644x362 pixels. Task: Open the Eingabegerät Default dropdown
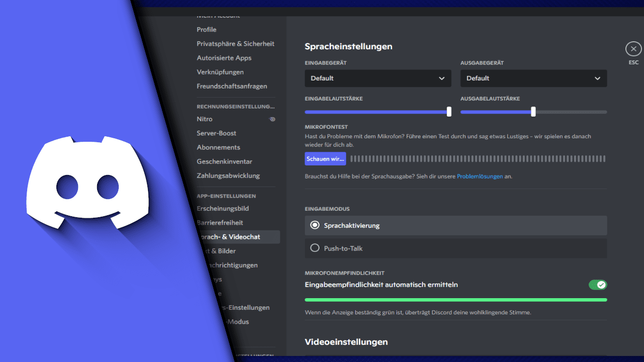tap(378, 78)
